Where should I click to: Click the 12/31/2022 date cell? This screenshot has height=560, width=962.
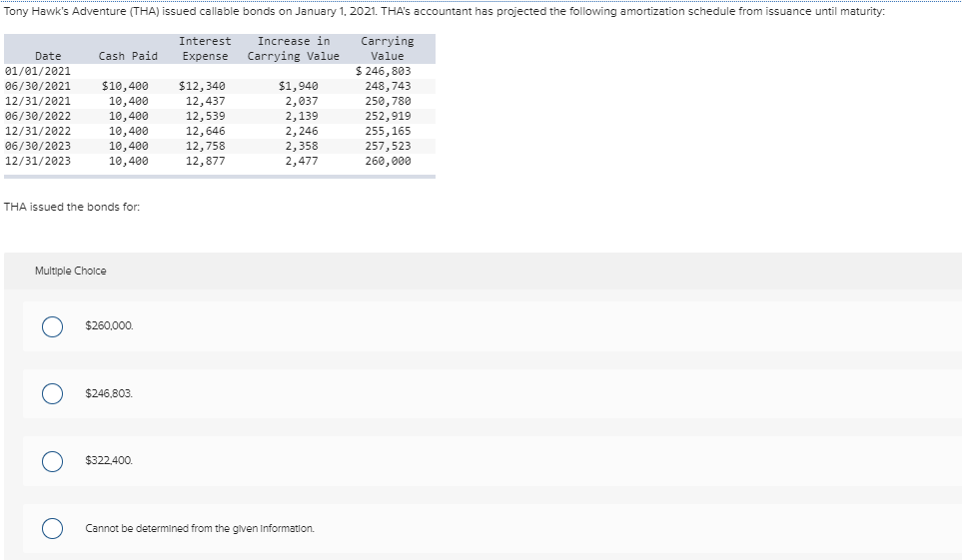click(x=37, y=131)
